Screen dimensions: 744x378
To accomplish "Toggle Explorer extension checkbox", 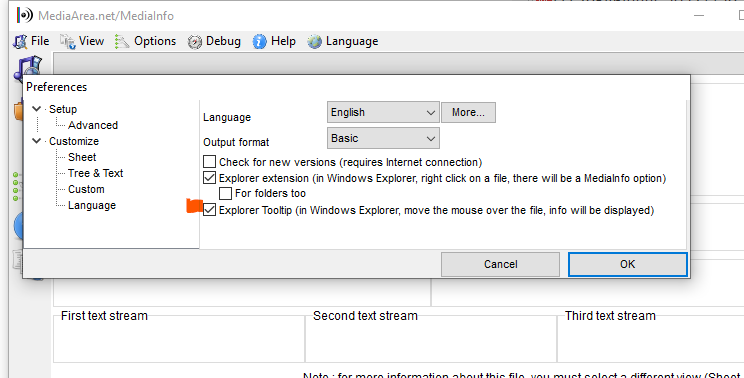I will 209,178.
